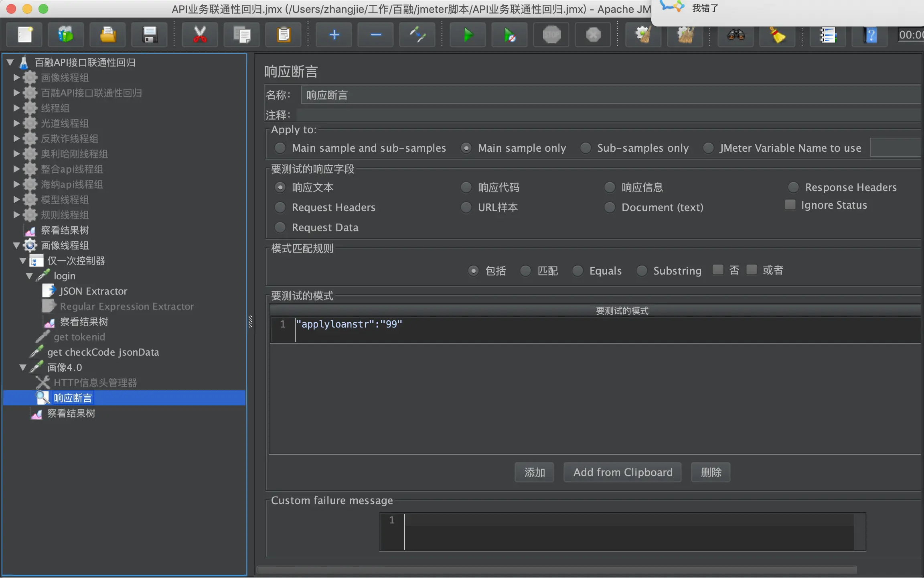Click Start no pauses icon
The width and height of the screenshot is (924, 578).
(x=509, y=35)
